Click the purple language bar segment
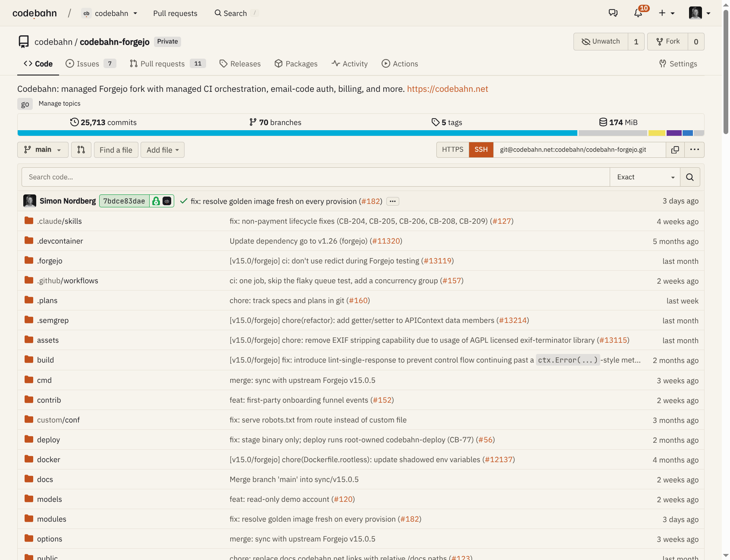The height and width of the screenshot is (560, 730). (674, 133)
